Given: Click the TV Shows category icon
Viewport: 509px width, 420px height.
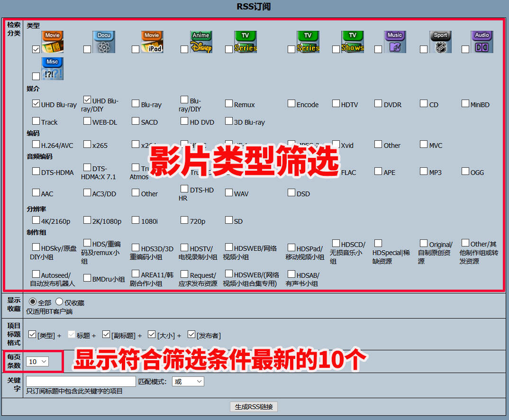Looking at the screenshot, I should 352,42.
